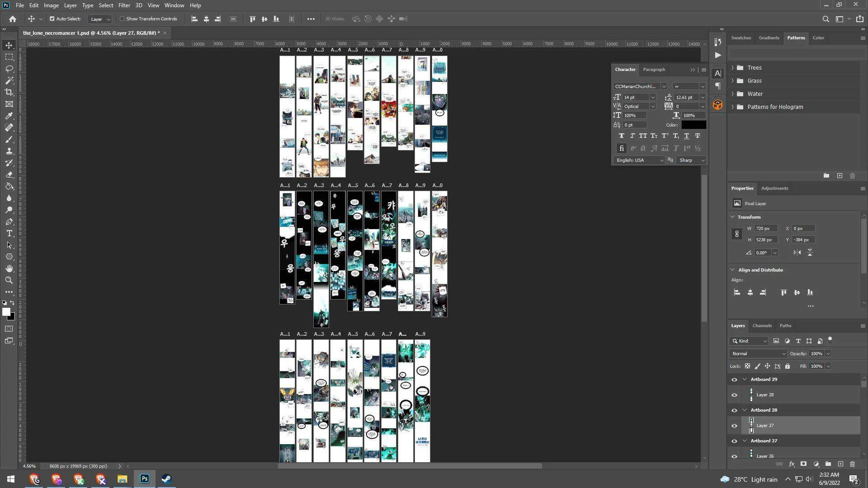868x488 pixels.
Task: Click the Create new pattern button
Action: 840,176
